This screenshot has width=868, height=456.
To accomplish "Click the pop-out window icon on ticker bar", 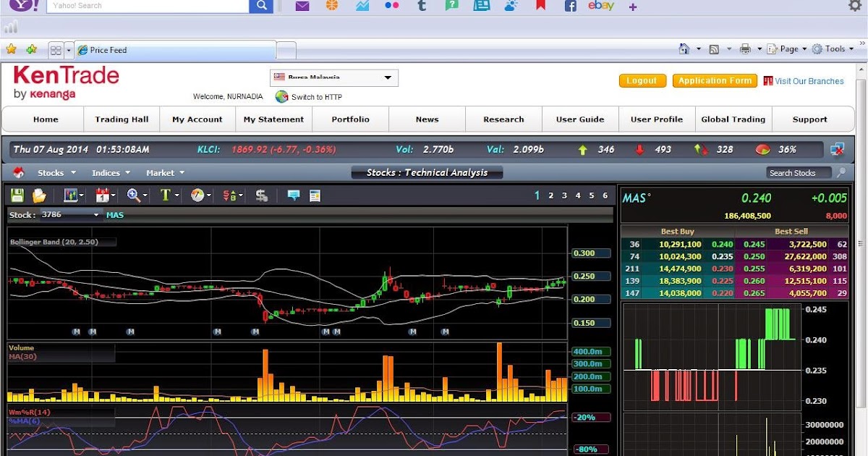I will click(x=838, y=150).
